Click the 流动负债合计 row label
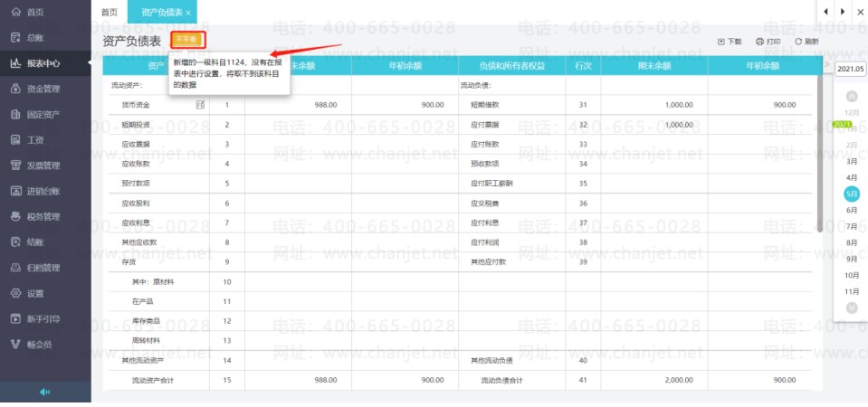Viewport: 868px width, 407px height. pos(502,381)
